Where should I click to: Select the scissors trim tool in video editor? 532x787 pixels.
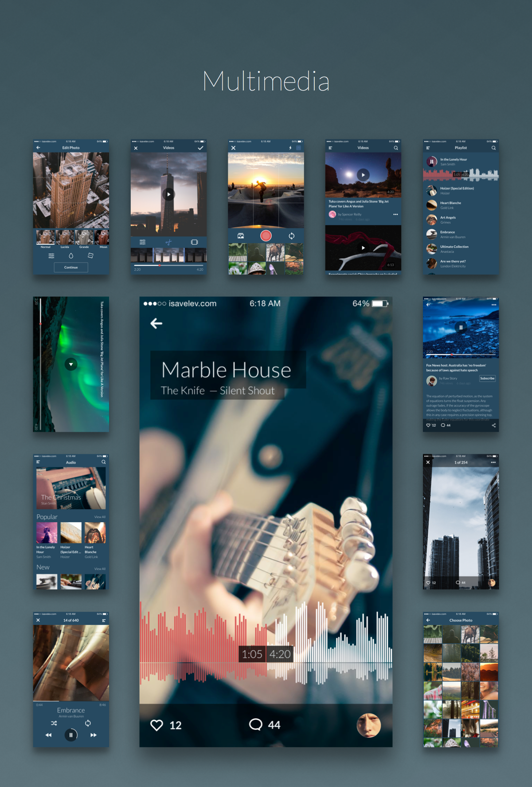click(x=168, y=242)
